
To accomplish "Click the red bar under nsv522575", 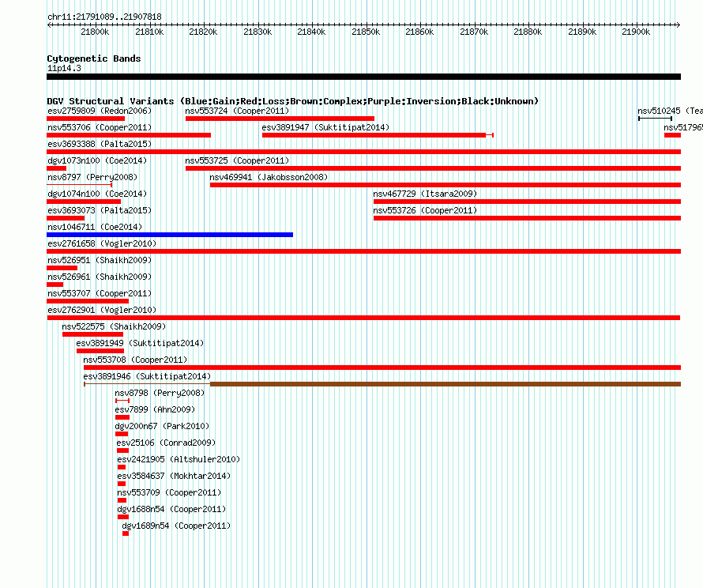I will point(92,334).
